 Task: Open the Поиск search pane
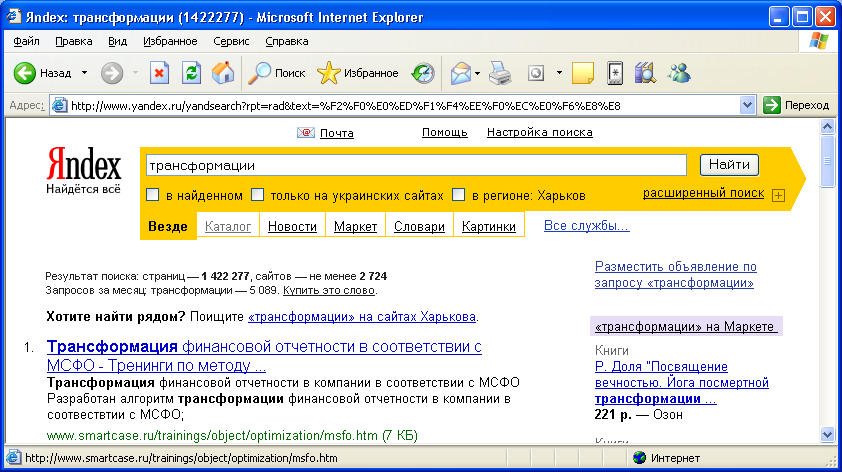coord(276,73)
